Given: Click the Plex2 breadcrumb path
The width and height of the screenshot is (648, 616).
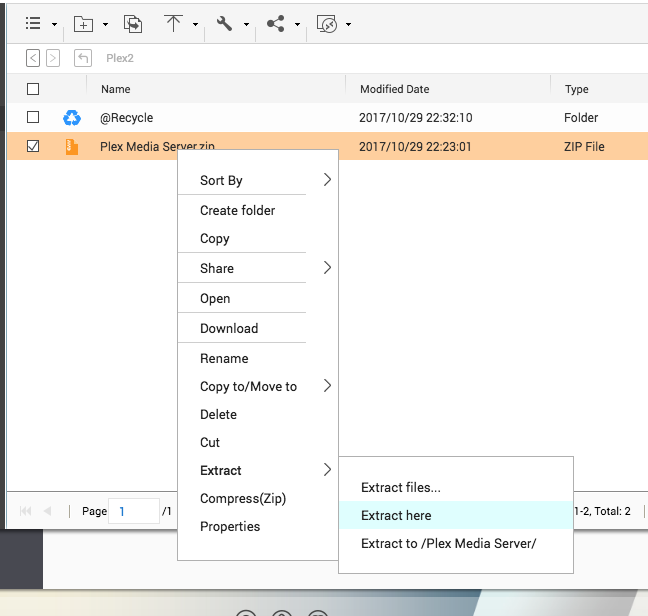Looking at the screenshot, I should (x=120, y=58).
